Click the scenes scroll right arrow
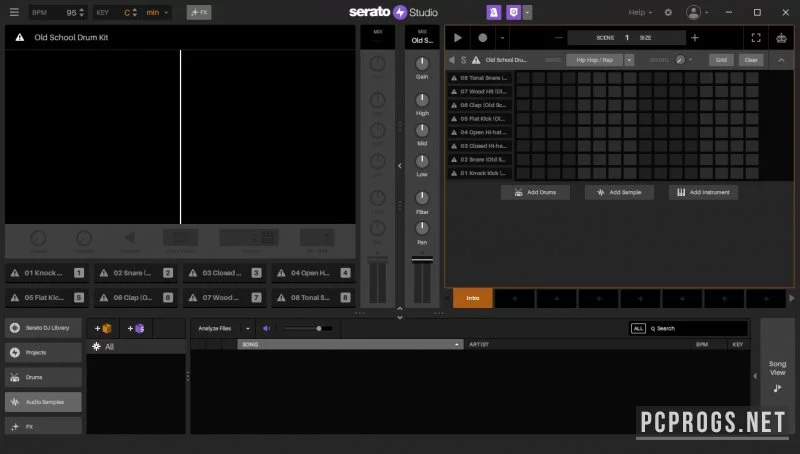800x454 pixels. coord(792,298)
